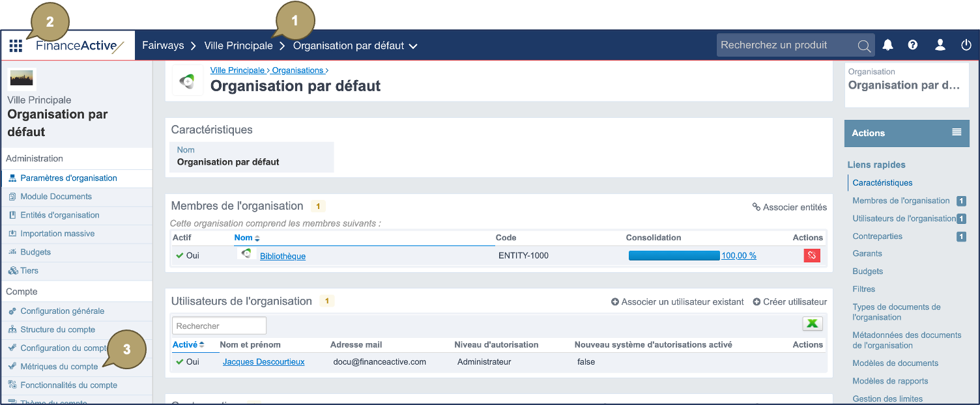Open the user profile icon
Screen dimensions: 980x405
pos(940,45)
